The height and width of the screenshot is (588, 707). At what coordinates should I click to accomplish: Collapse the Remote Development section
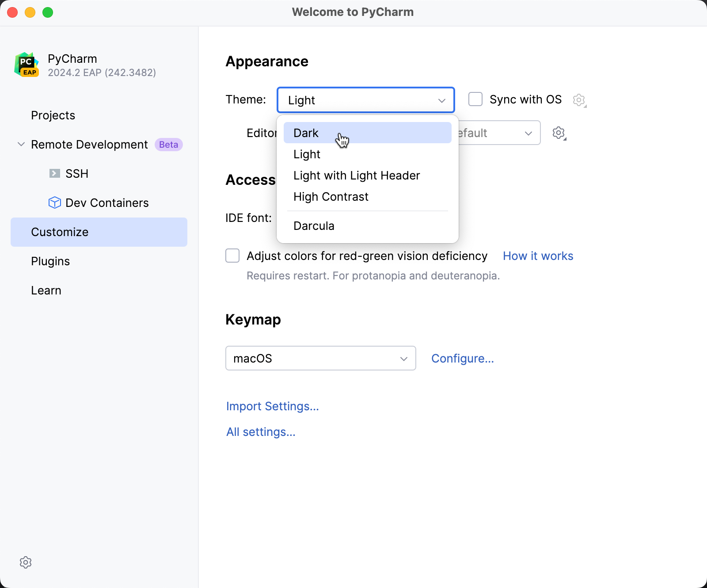20,144
